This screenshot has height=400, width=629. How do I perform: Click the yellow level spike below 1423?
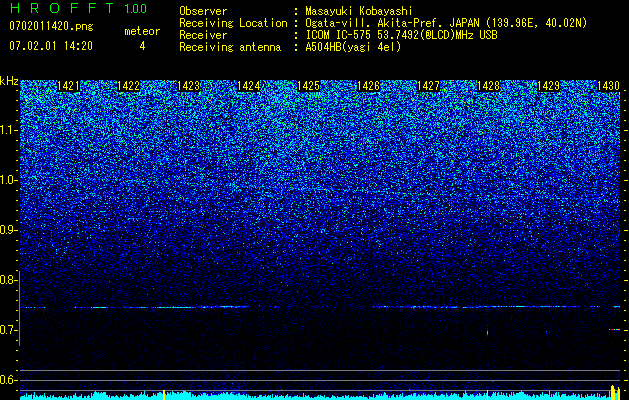tap(164, 395)
